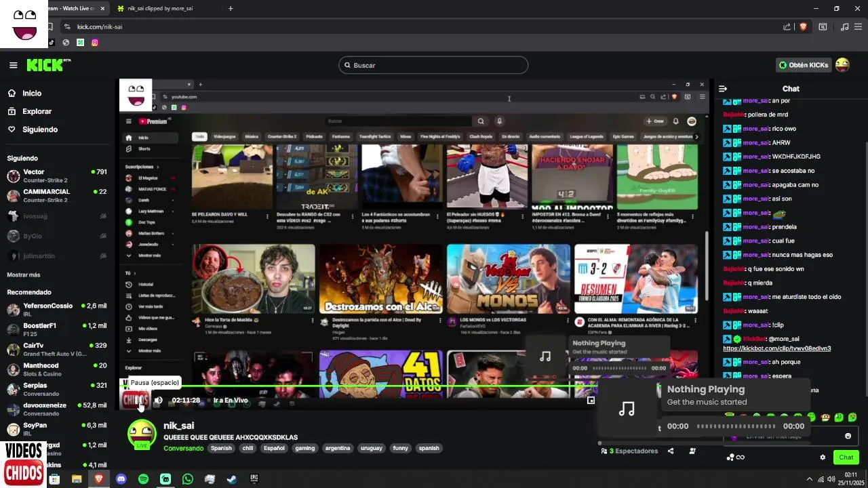Open Spotify from the taskbar
The width and height of the screenshot is (868, 488).
[x=143, y=479]
